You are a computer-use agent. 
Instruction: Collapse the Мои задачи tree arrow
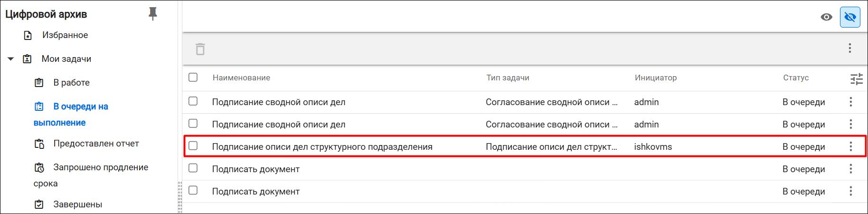(x=10, y=59)
